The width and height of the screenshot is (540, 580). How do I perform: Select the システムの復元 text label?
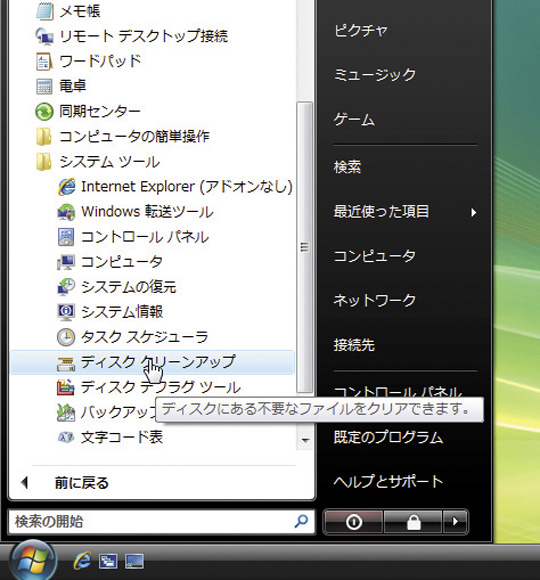pyautogui.click(x=129, y=287)
